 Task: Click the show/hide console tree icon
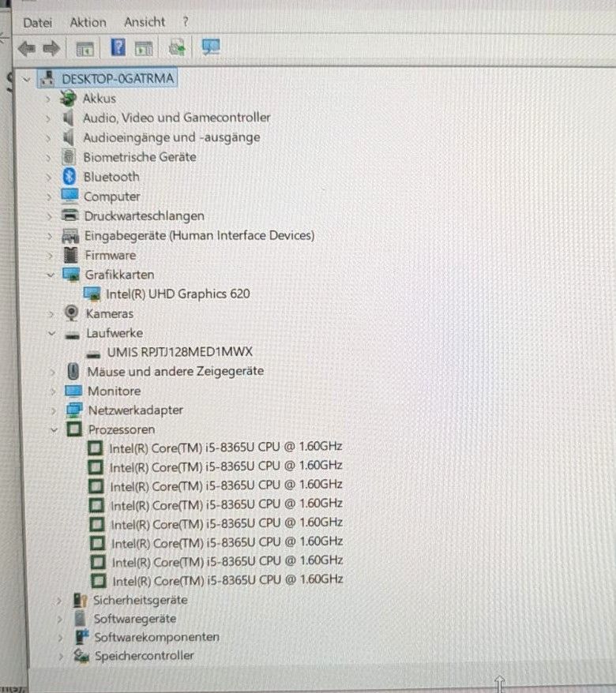pyautogui.click(x=85, y=49)
